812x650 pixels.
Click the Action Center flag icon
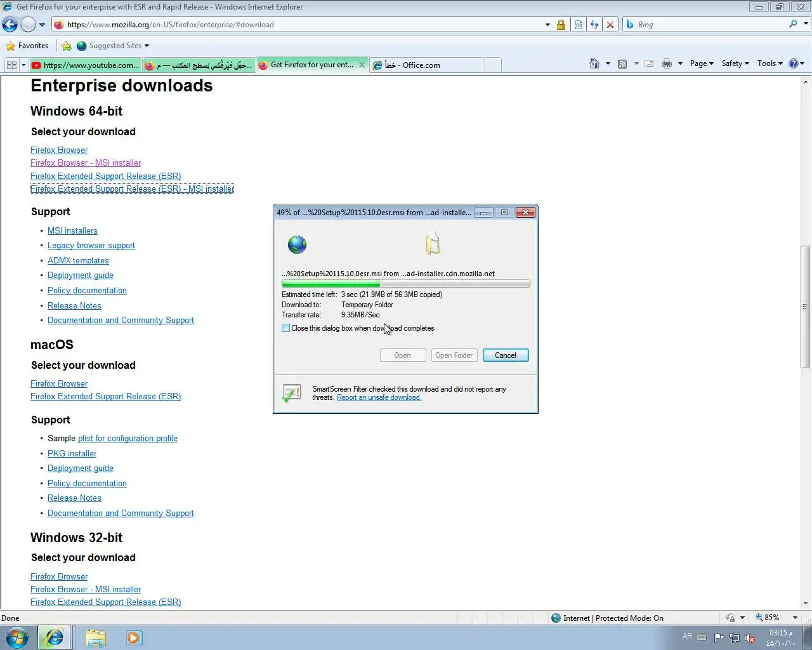tap(719, 638)
